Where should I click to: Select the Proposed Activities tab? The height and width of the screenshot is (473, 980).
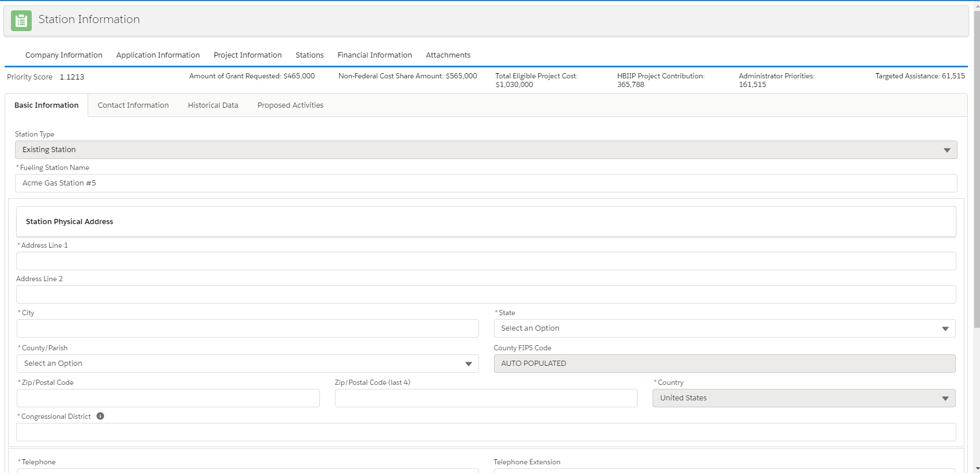[x=290, y=105]
